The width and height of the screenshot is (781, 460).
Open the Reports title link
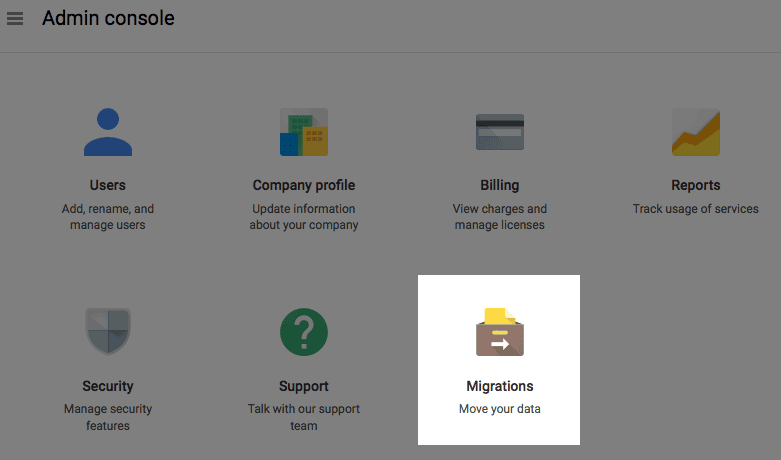[x=695, y=185]
